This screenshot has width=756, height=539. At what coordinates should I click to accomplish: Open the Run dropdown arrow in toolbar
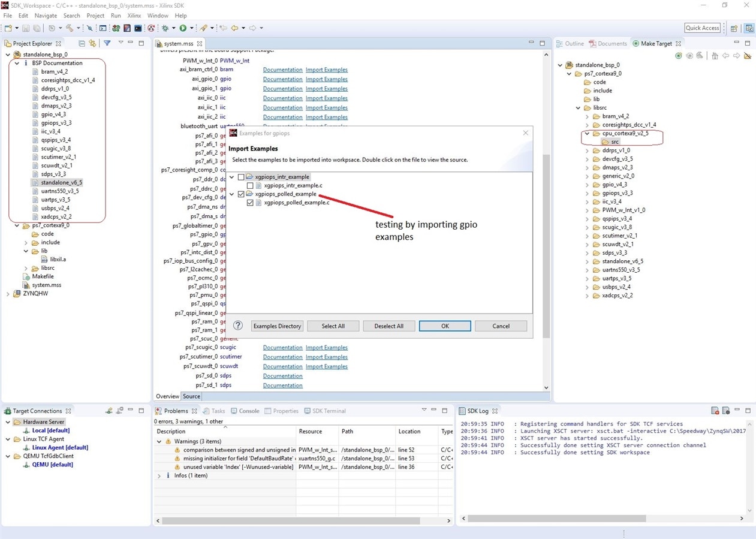pyautogui.click(x=191, y=28)
